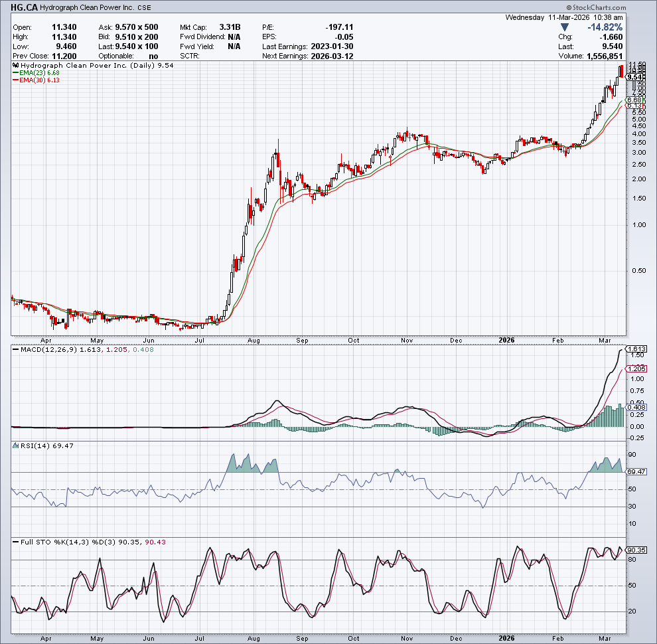Click the Last Earnings date 2023-01-30
Image resolution: width=657 pixels, height=644 pixels.
(332, 46)
